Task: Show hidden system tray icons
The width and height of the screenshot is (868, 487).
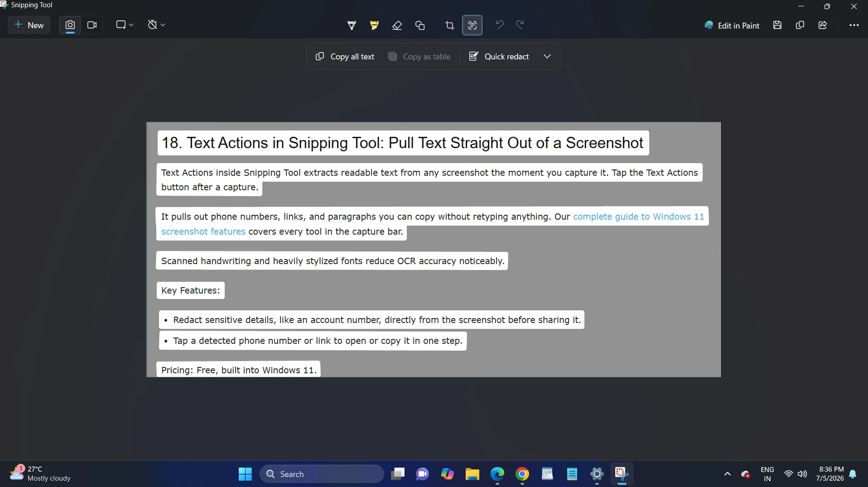Action: click(x=727, y=474)
